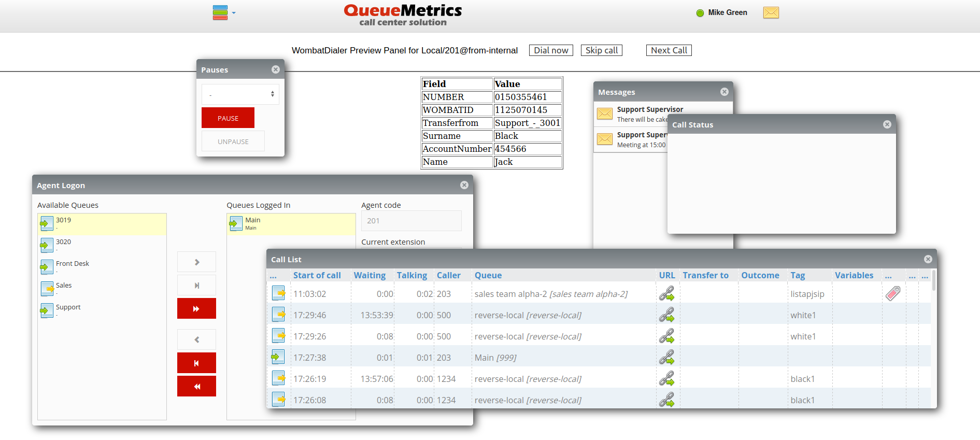Viewport: 980px width, 440px height.
Task: Click the Agent code input field
Action: [411, 221]
